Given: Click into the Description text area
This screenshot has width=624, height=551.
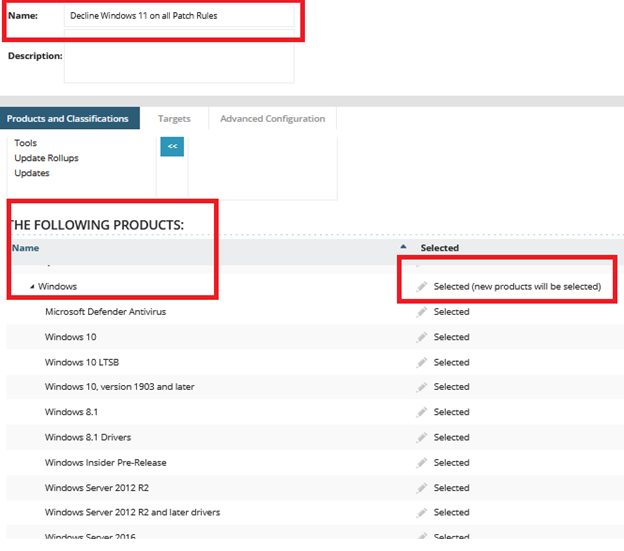Looking at the screenshot, I should (x=179, y=56).
